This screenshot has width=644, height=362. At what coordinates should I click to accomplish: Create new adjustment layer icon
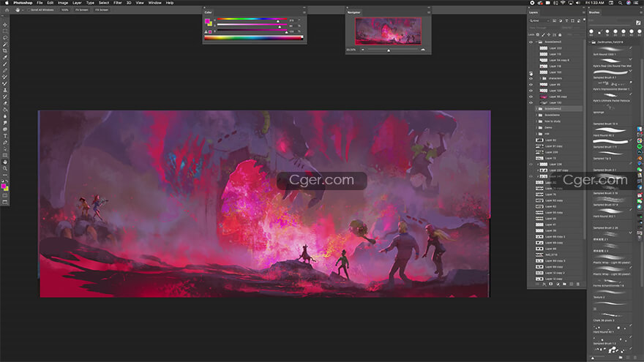558,284
